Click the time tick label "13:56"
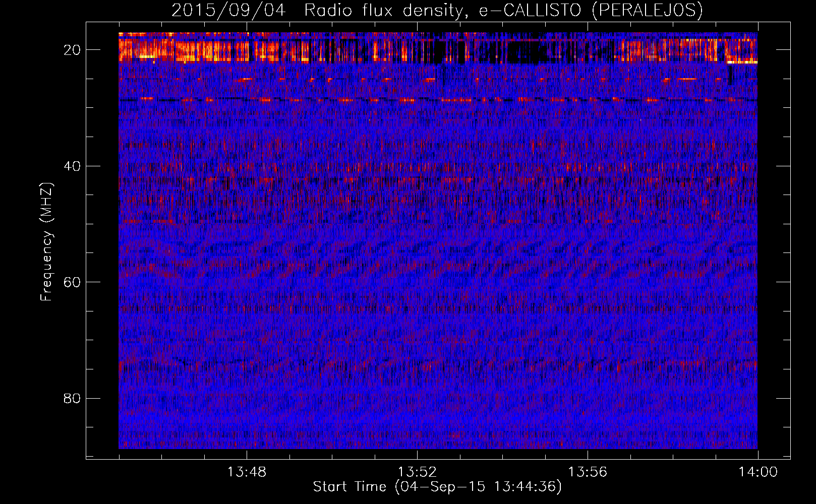The height and width of the screenshot is (504, 816). tap(588, 472)
